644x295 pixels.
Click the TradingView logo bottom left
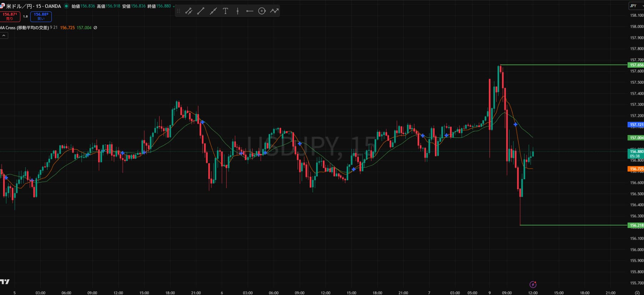[5, 282]
